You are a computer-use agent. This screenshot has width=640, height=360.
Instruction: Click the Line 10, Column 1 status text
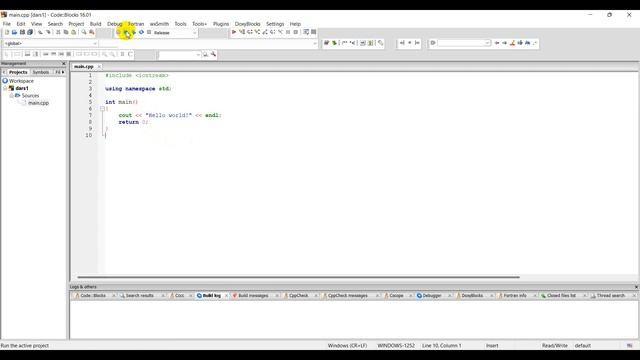(x=442, y=346)
